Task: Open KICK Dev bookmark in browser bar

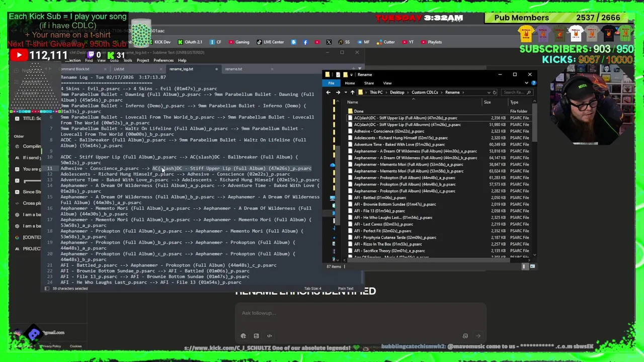Action: 160,42
